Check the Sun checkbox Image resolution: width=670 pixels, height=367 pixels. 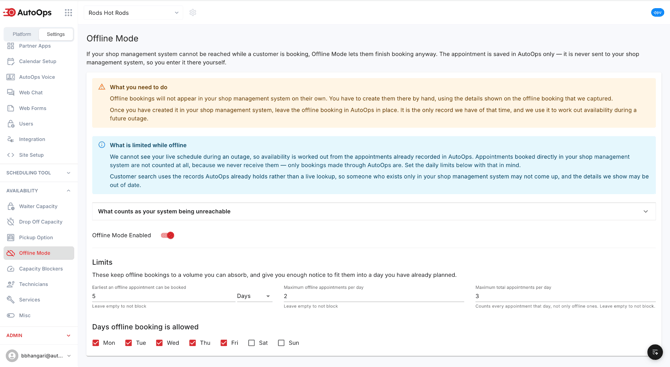coord(281,343)
